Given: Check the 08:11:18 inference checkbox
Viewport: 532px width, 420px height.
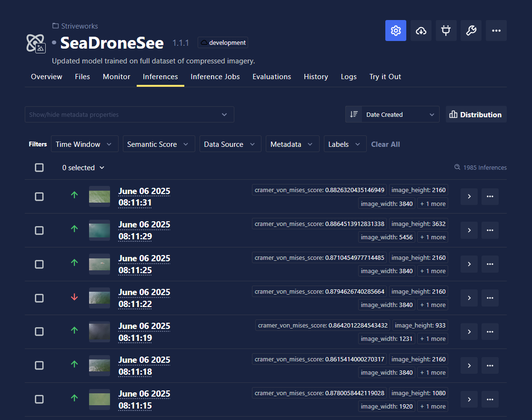Looking at the screenshot, I should point(40,365).
